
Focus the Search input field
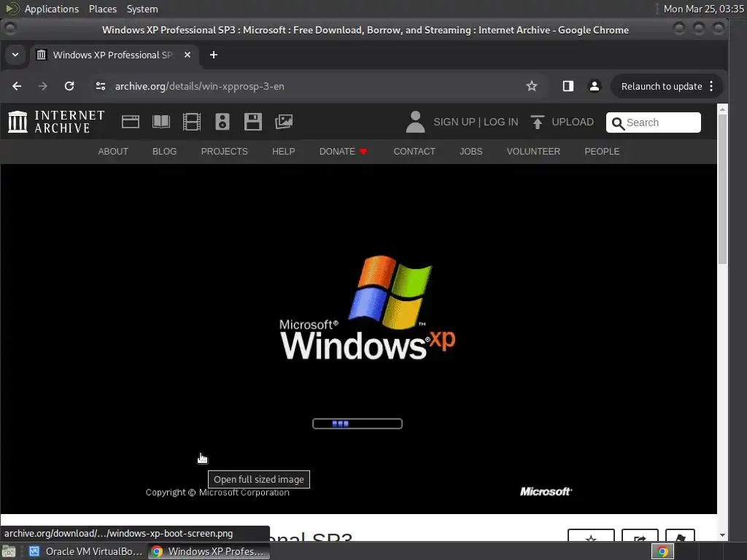[x=653, y=122]
